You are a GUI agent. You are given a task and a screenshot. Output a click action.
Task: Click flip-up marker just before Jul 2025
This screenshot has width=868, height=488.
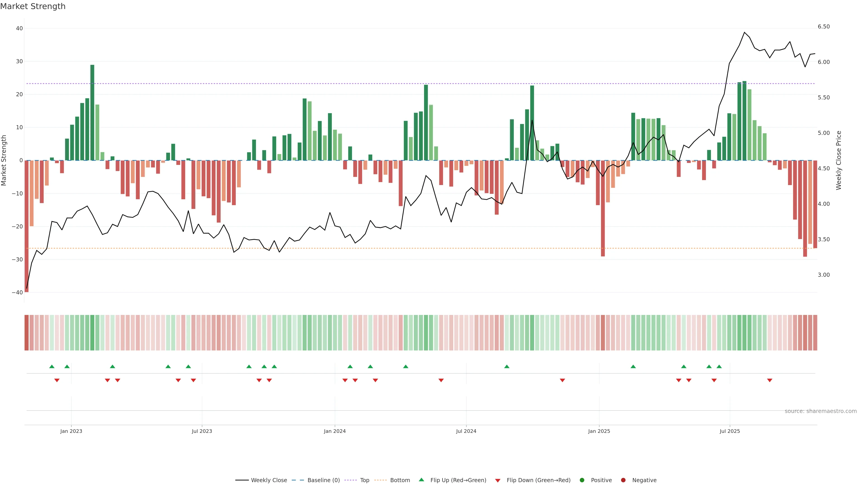(x=719, y=366)
